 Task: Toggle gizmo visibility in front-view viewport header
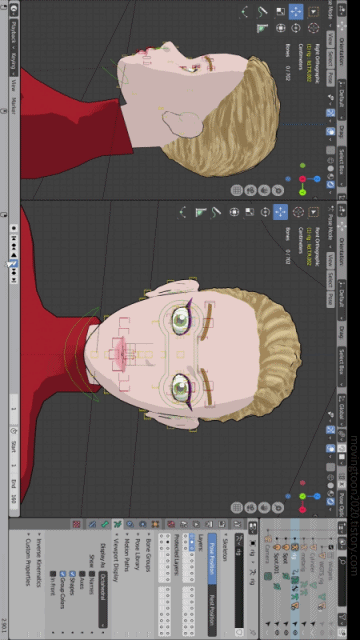pyautogui.click(x=331, y=429)
